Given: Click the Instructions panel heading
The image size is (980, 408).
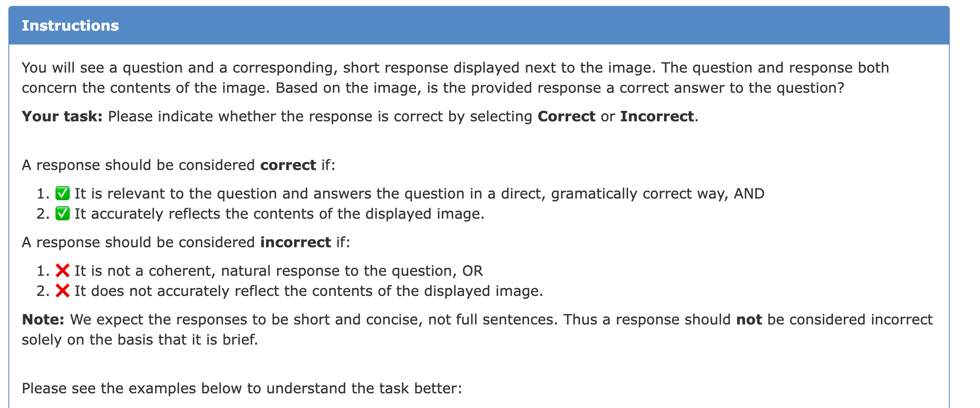Looking at the screenshot, I should 70,26.
